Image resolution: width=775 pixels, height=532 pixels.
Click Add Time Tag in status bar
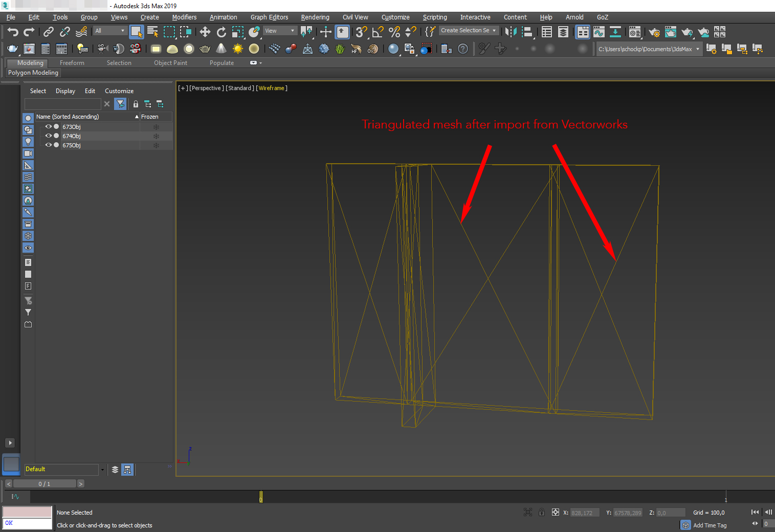pyautogui.click(x=710, y=525)
